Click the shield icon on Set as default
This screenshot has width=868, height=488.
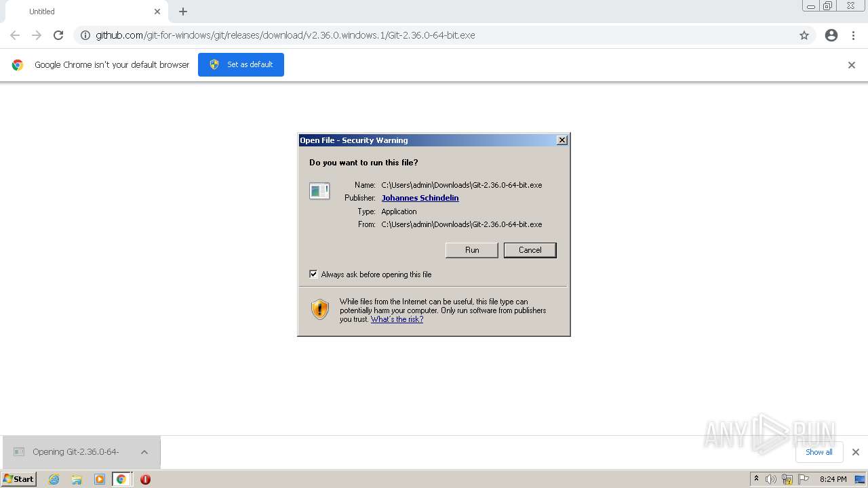pyautogui.click(x=214, y=64)
